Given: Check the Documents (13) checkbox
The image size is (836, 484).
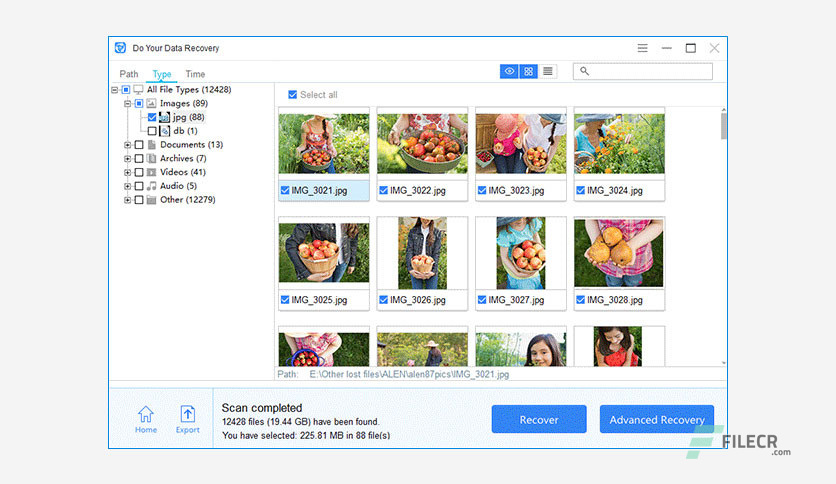Looking at the screenshot, I should click(139, 145).
